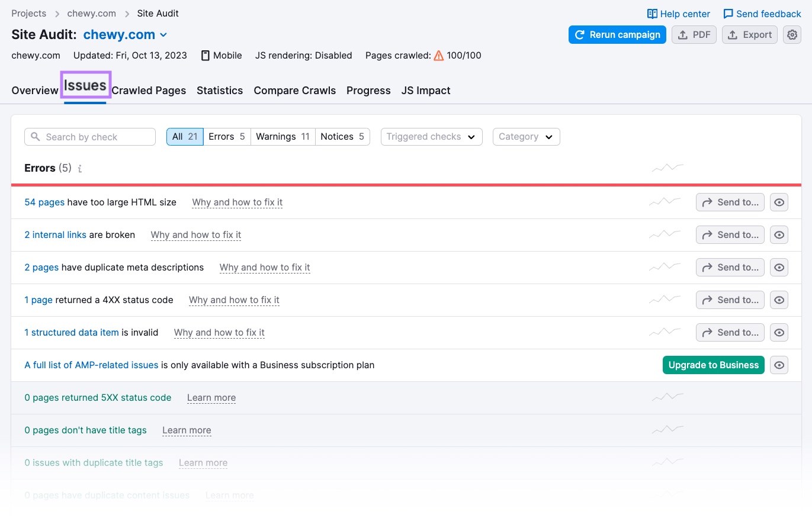This screenshot has width=812, height=518.
Task: Switch to the Progress tab
Action: (x=368, y=91)
